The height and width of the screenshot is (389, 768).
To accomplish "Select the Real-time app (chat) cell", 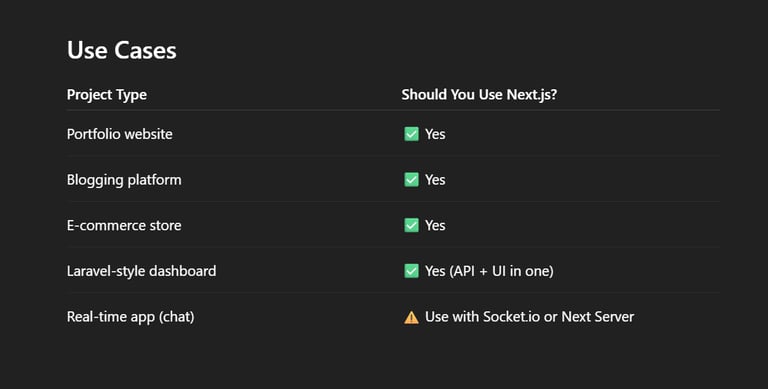I will pos(130,316).
